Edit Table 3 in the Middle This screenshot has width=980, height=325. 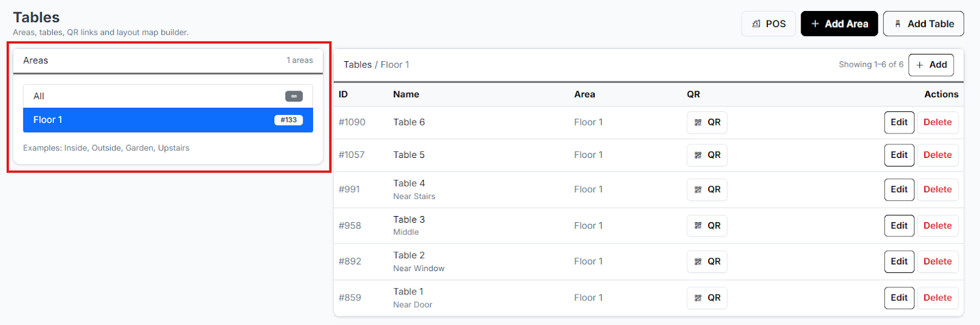coord(899,226)
